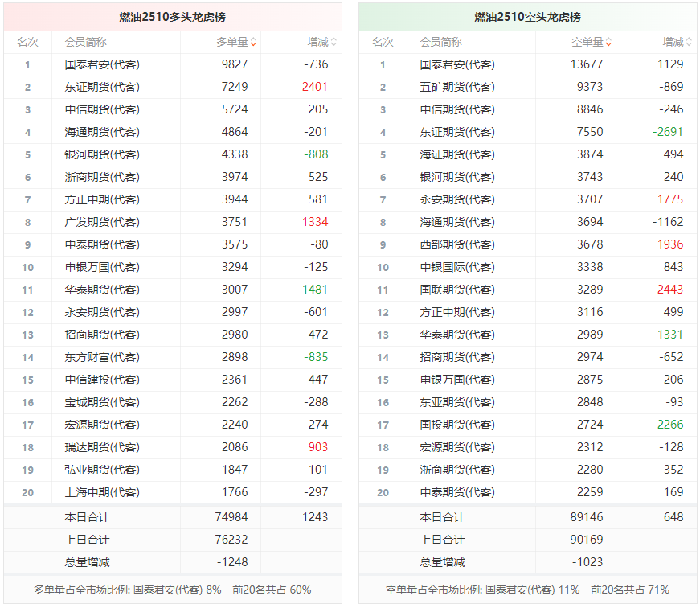Click red change value 903
700x608 pixels.
click(318, 447)
